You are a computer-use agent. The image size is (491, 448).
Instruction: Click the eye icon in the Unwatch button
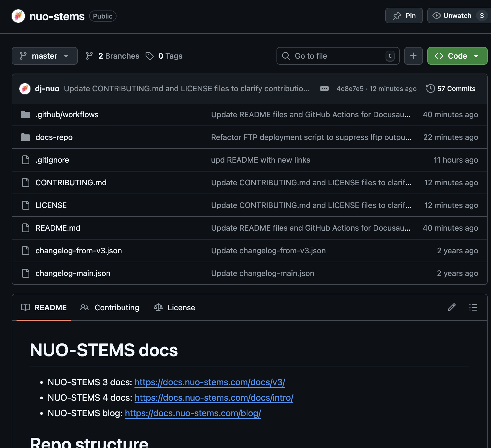click(x=436, y=15)
